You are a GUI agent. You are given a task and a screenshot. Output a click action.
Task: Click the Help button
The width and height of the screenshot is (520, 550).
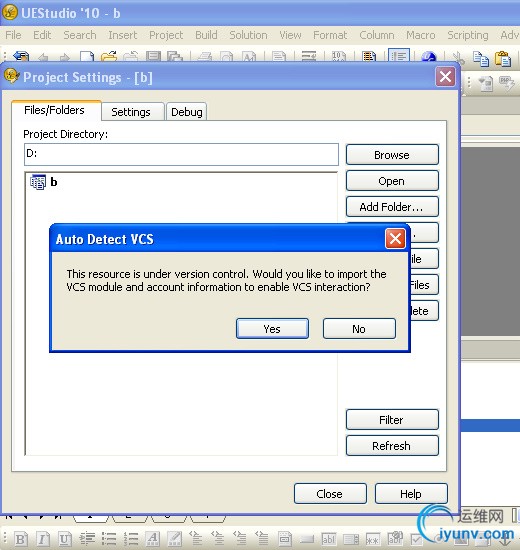pyautogui.click(x=411, y=494)
